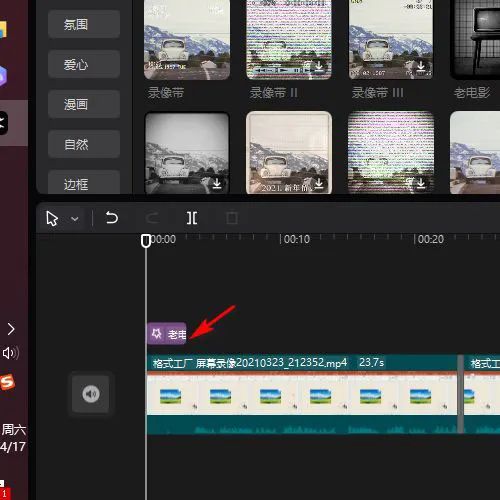Click the undo arrow in timeline toolbar
500x500 pixels.
[x=112, y=218]
